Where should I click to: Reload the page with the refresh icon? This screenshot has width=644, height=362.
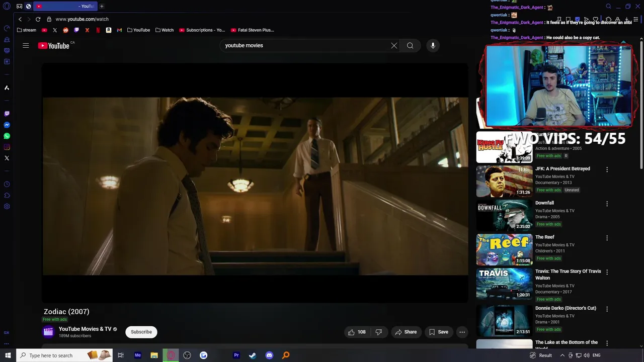[x=38, y=19]
